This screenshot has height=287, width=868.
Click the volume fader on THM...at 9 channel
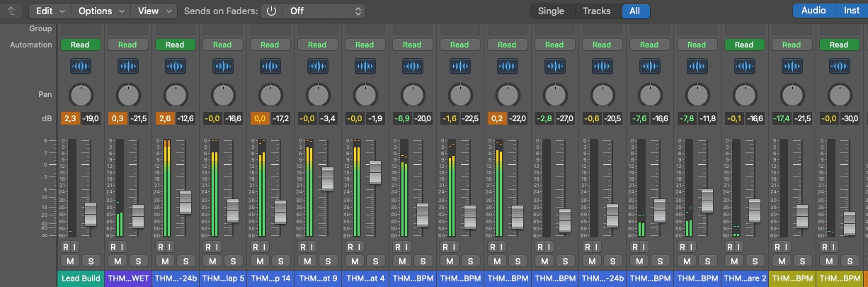click(x=328, y=178)
